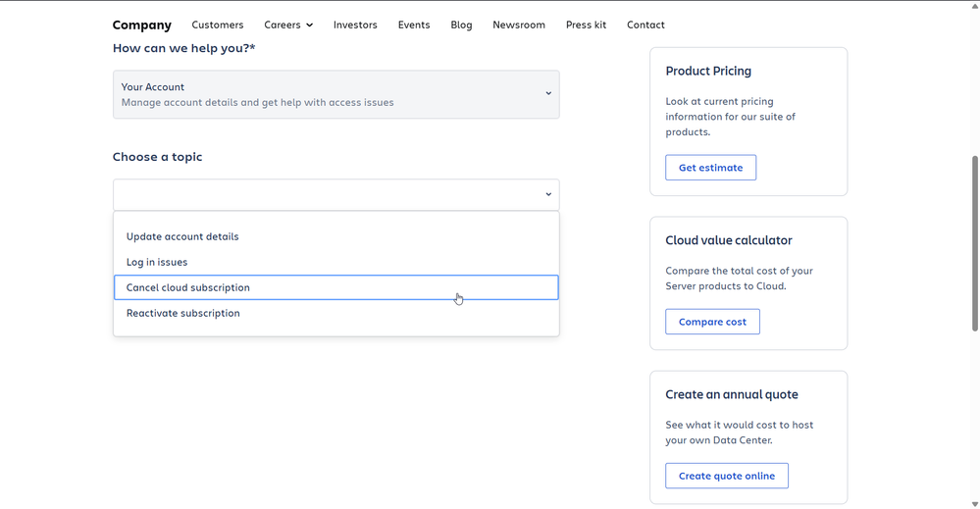Select 'Update account details' option

pos(182,236)
